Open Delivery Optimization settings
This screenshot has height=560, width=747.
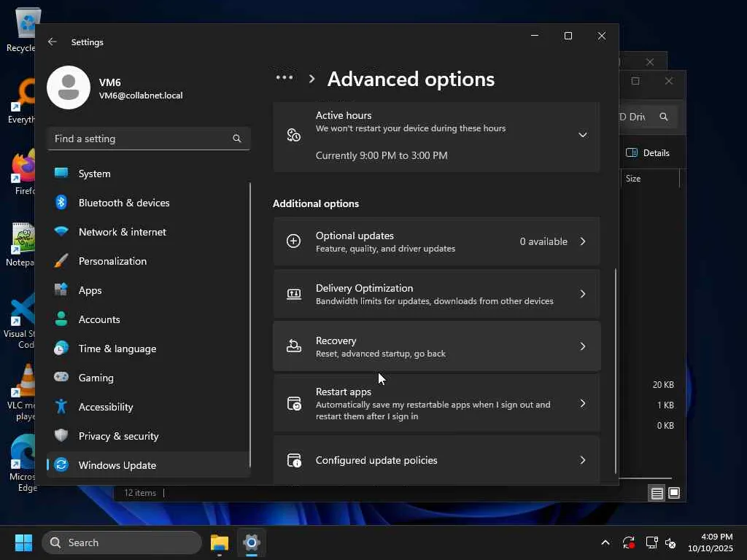(436, 294)
